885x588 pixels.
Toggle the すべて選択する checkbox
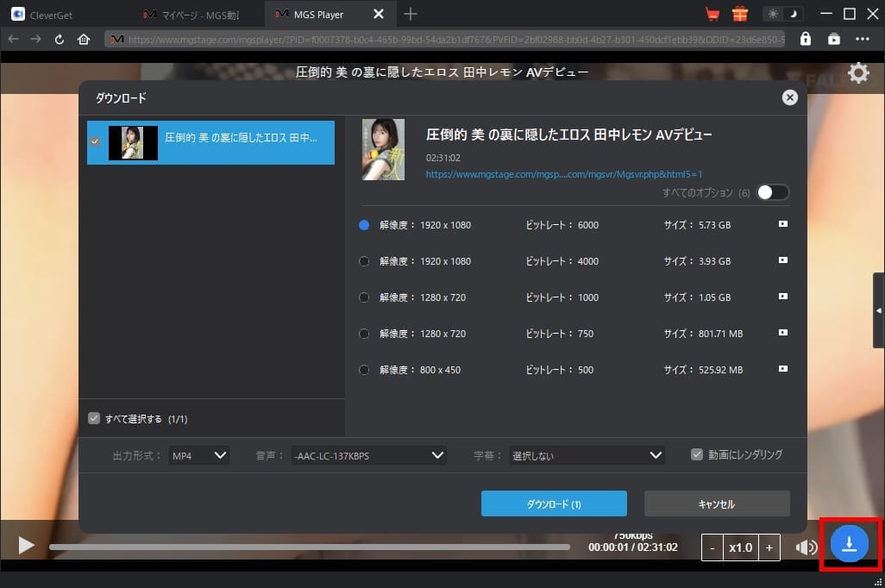coord(94,418)
